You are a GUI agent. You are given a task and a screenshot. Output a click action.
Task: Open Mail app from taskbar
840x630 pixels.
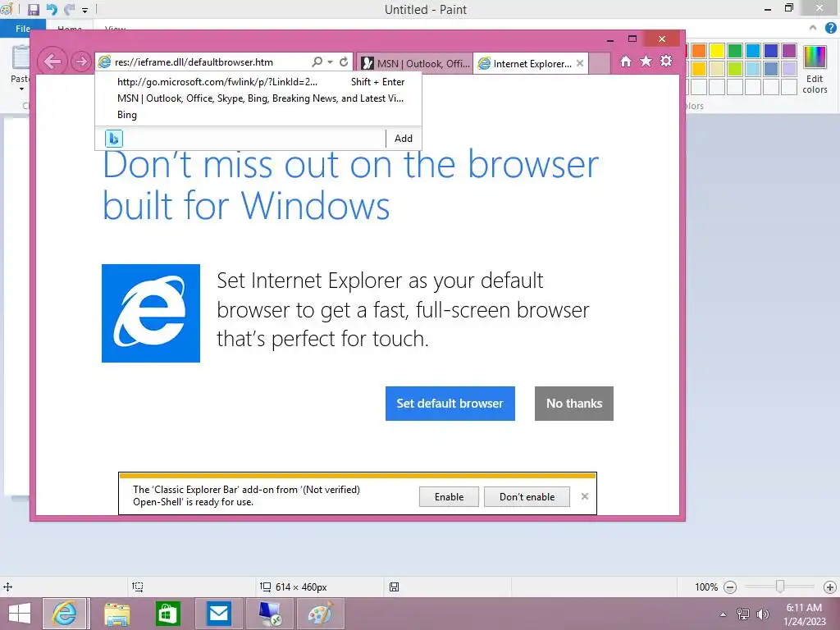click(x=218, y=614)
